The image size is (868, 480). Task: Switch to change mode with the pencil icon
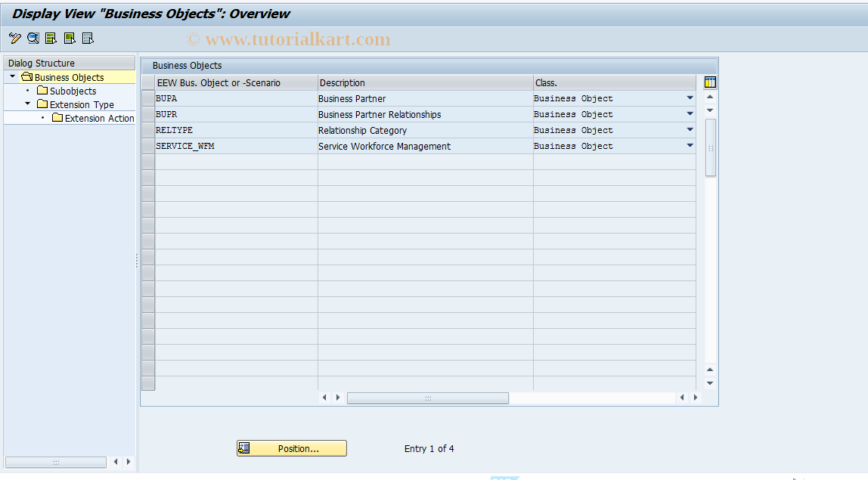tap(15, 39)
